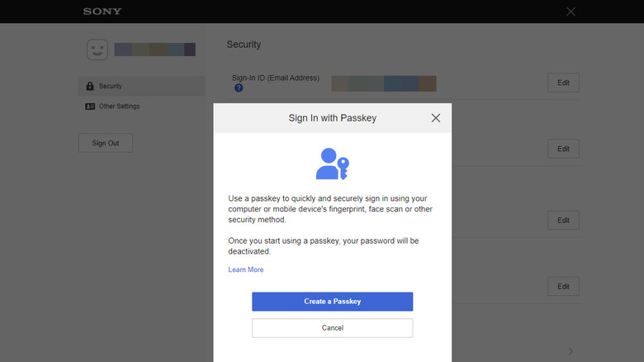Edit the Sign-In ID email address
The height and width of the screenshot is (362, 644).
click(x=563, y=83)
